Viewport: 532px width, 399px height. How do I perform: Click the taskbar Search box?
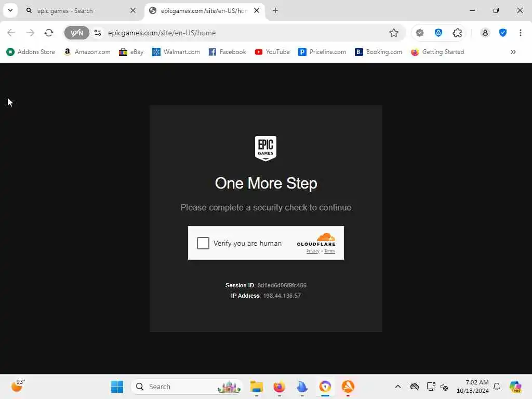click(187, 387)
